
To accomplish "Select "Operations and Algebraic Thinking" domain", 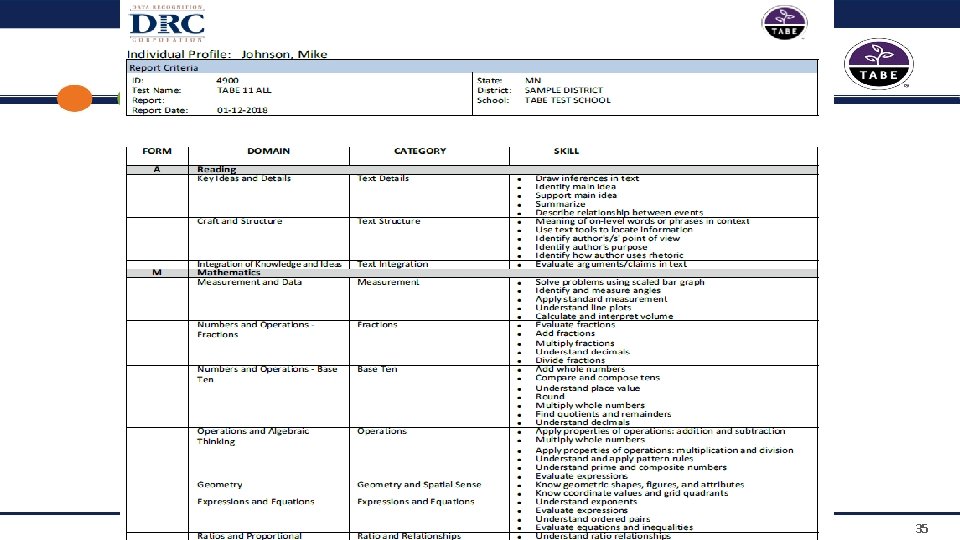I will tap(253, 436).
